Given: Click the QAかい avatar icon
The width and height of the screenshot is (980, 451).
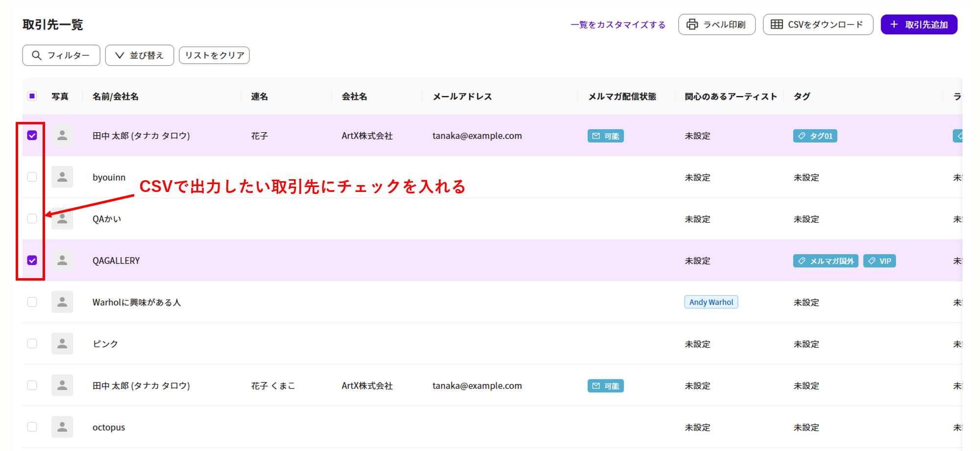Looking at the screenshot, I should pyautogui.click(x=62, y=219).
